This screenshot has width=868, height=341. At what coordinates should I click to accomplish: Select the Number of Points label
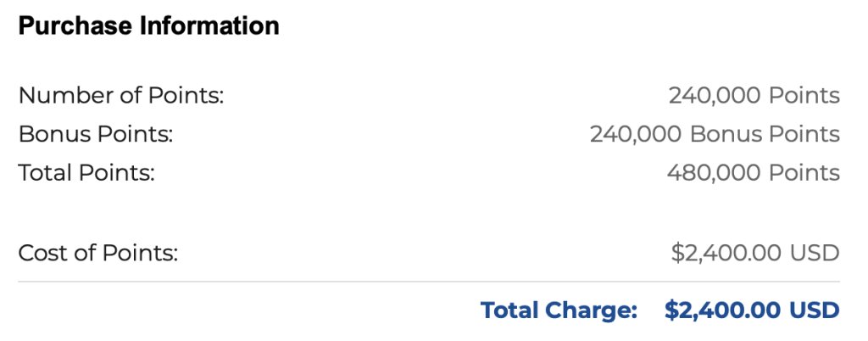coord(120,95)
